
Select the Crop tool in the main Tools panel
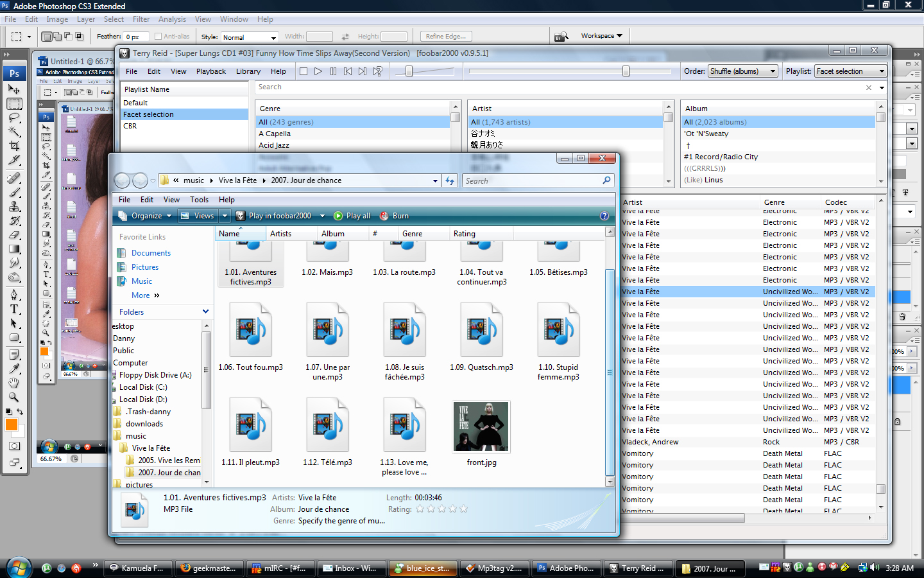[x=14, y=146]
